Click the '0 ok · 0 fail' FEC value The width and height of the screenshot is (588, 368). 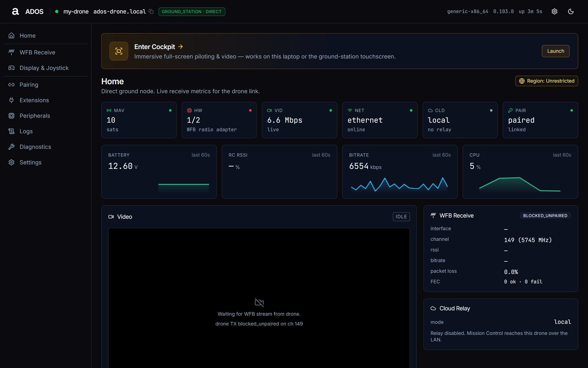(x=523, y=282)
